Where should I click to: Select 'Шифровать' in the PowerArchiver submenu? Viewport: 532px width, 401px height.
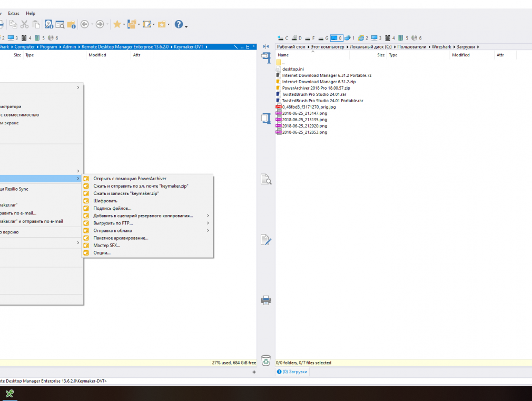[x=147, y=201]
